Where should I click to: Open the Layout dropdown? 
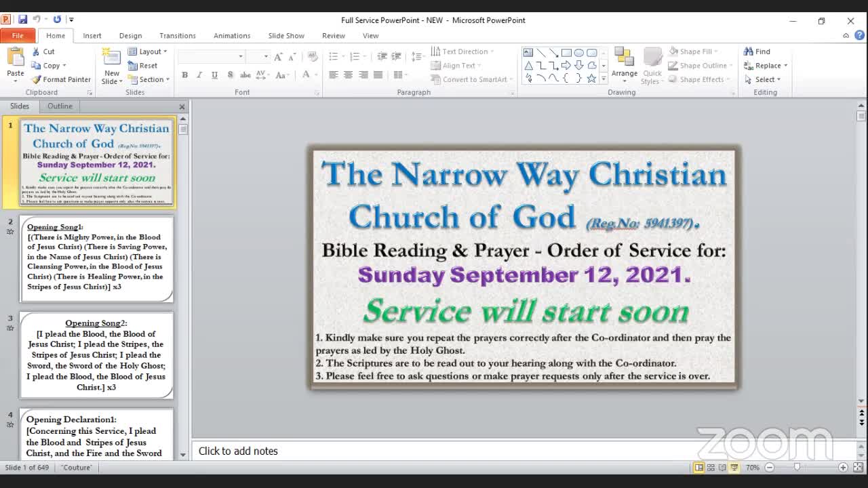pyautogui.click(x=147, y=52)
